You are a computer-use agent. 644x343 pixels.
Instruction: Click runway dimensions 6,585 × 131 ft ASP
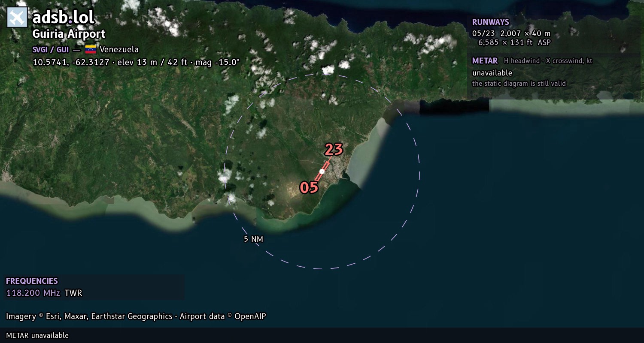tap(514, 42)
